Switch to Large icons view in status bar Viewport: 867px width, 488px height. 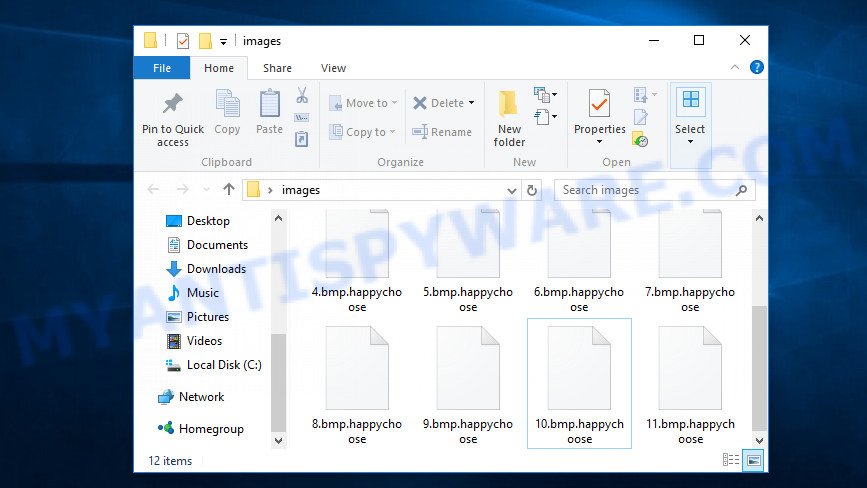753,460
